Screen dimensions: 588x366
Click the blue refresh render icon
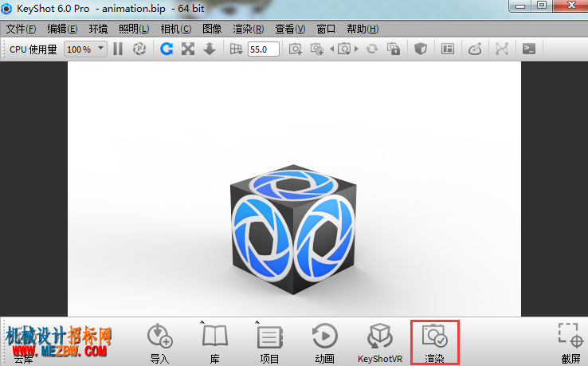tap(167, 49)
